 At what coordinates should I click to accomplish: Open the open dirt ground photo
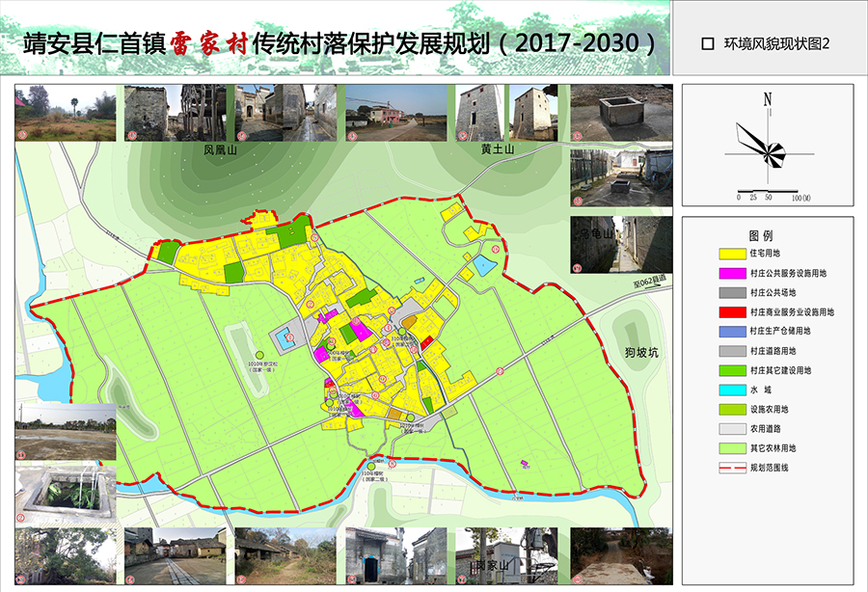pyautogui.click(x=66, y=432)
